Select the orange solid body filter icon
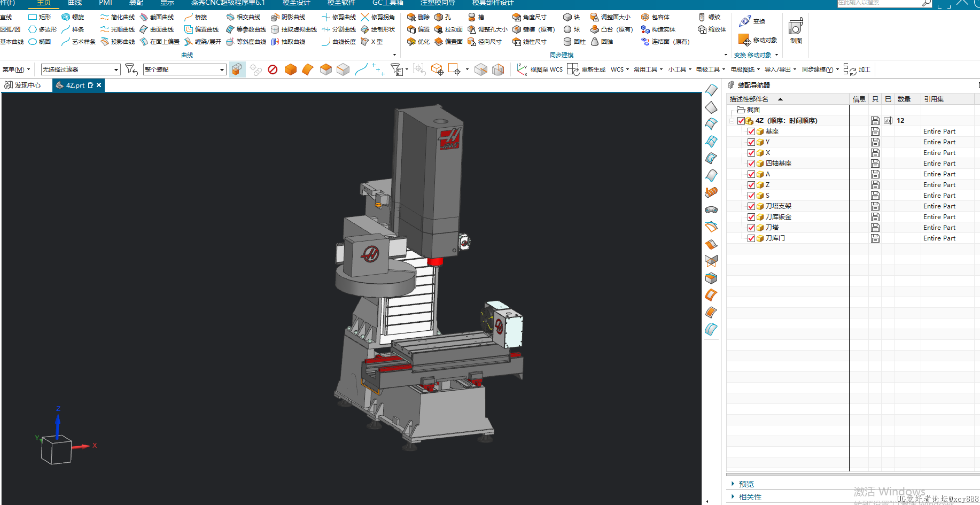 [x=290, y=69]
